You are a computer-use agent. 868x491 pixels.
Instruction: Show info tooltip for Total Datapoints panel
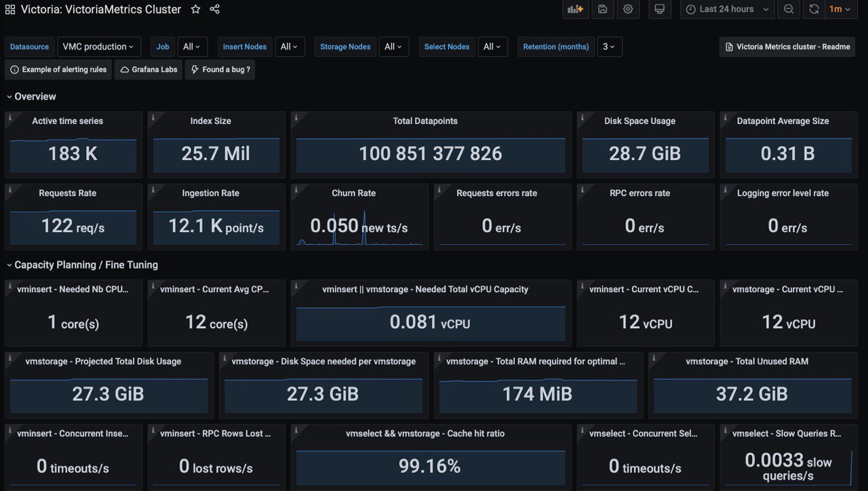(x=296, y=117)
